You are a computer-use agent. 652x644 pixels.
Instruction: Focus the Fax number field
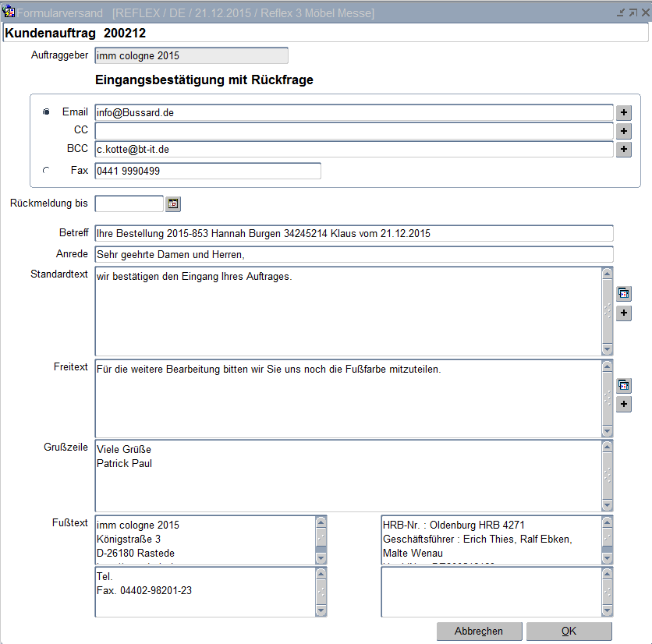coord(207,171)
